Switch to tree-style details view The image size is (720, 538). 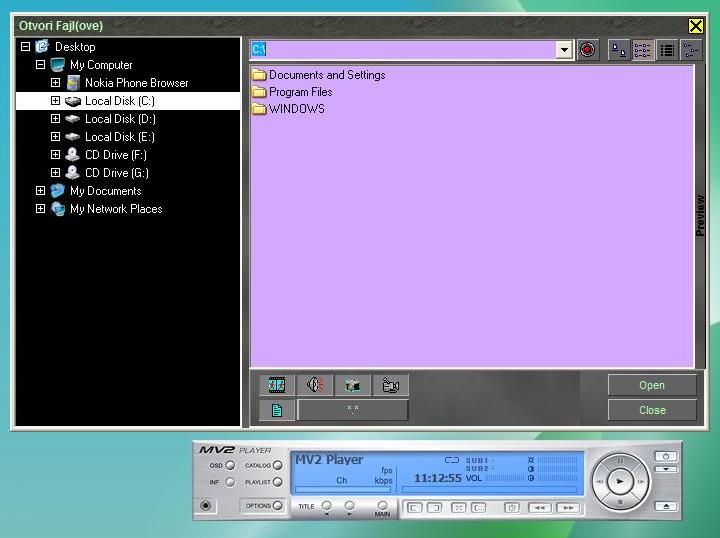[x=691, y=50]
